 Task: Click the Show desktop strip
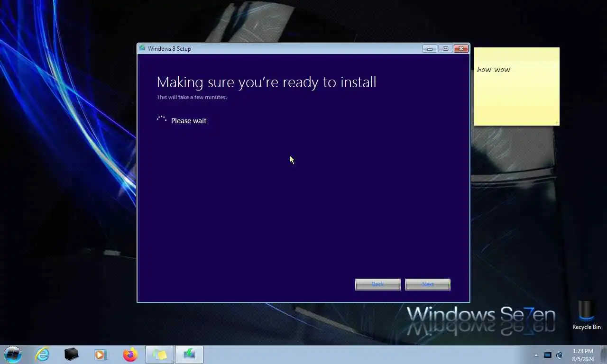[603, 355]
